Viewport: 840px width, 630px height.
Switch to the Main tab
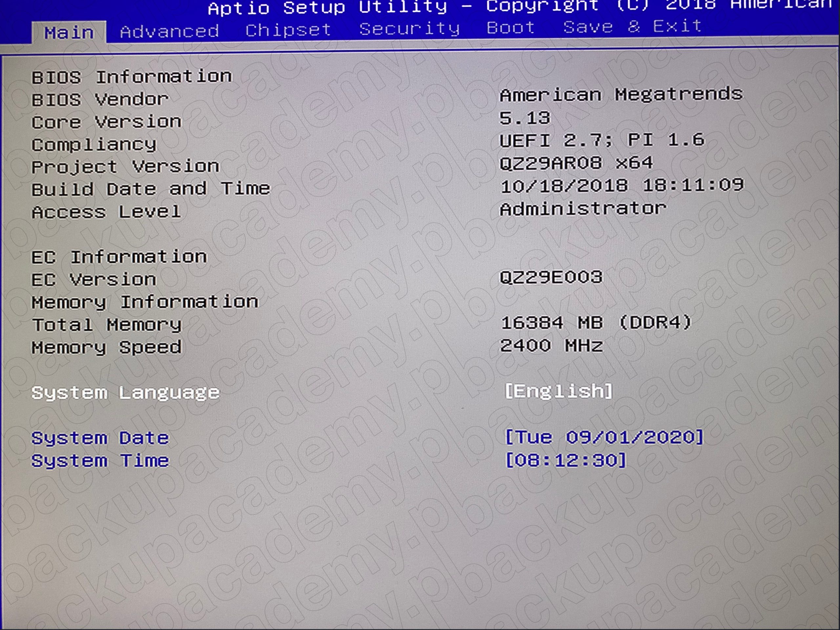coord(69,32)
